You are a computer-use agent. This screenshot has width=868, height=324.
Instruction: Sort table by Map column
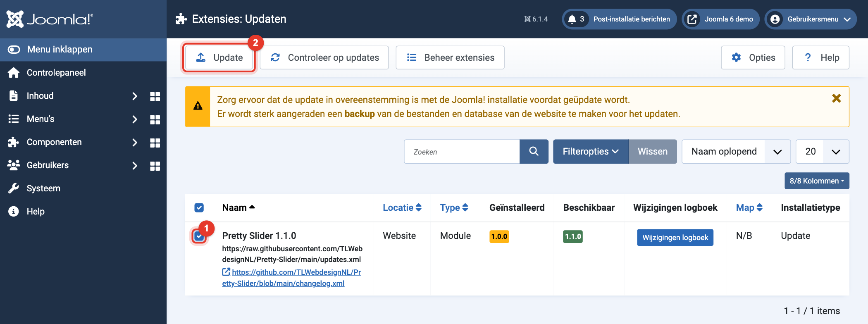tap(749, 207)
